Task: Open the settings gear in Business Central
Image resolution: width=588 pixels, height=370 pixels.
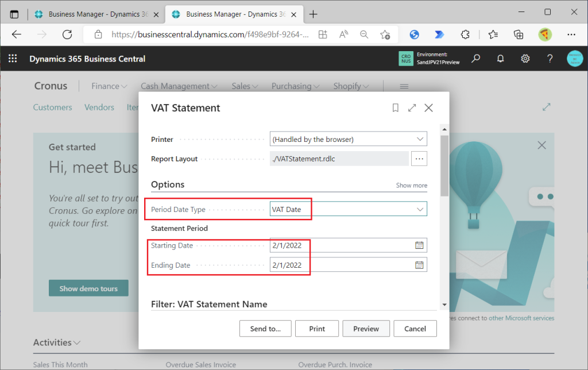Action: click(525, 59)
